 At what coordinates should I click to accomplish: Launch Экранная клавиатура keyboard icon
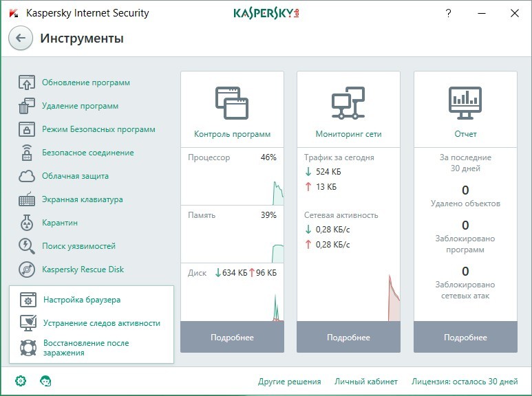(x=27, y=200)
